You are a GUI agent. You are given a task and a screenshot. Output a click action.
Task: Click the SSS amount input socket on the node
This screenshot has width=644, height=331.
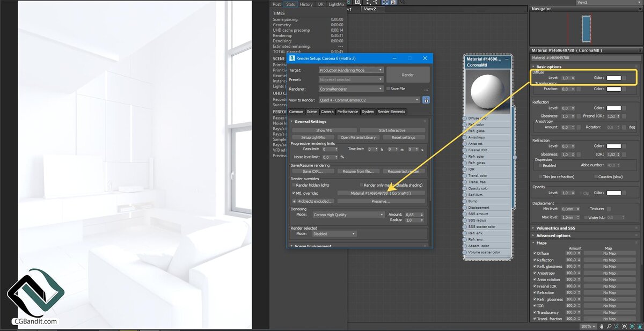tap(465, 214)
